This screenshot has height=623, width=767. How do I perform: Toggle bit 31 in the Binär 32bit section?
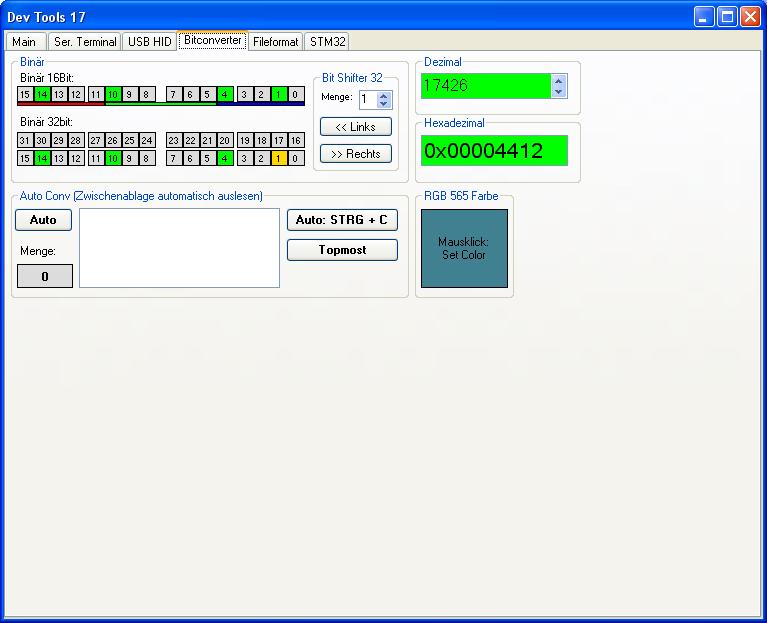(25, 141)
